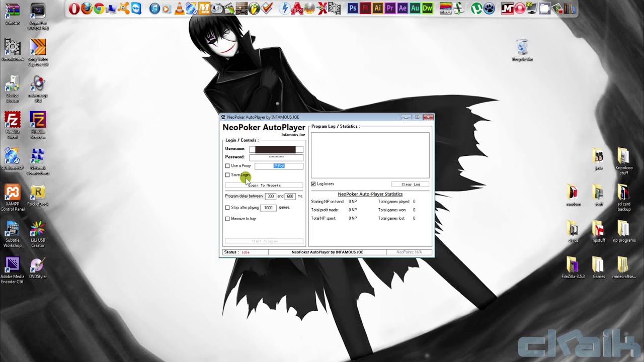Launch Google Chrome from the dock
This screenshot has height=362, width=644.
coord(99,8)
